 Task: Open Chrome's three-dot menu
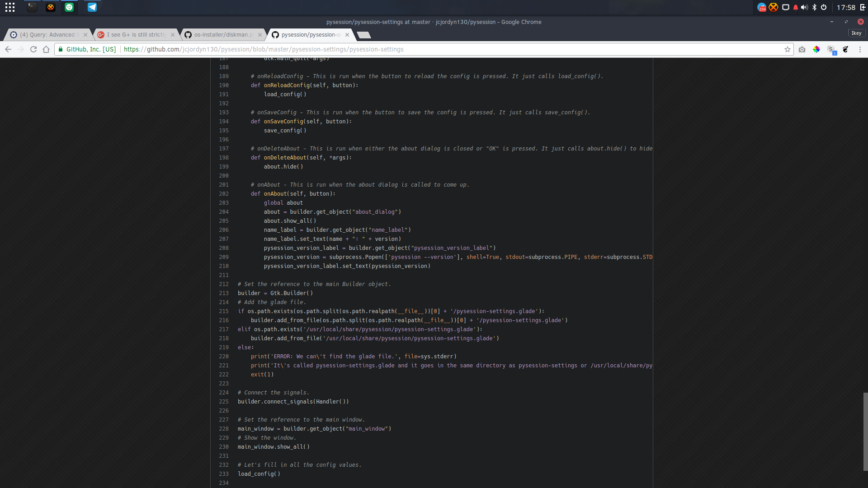[x=860, y=49]
